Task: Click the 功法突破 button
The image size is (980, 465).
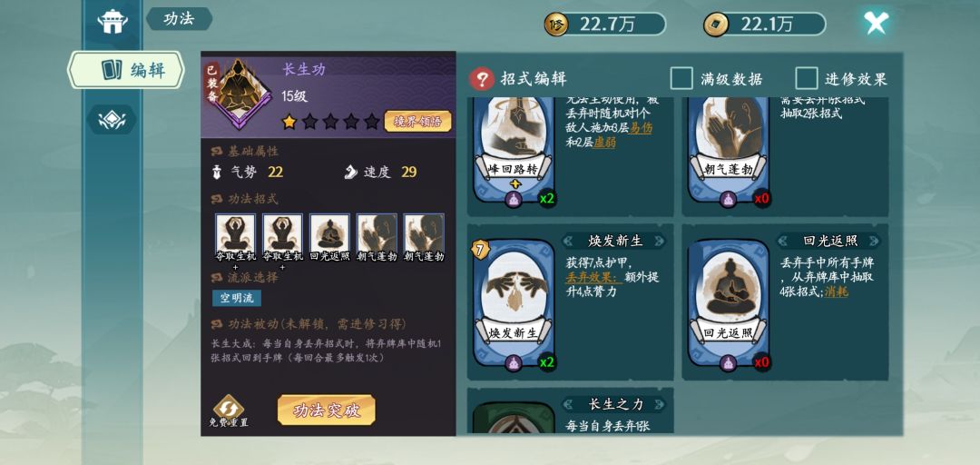Action: (x=327, y=411)
